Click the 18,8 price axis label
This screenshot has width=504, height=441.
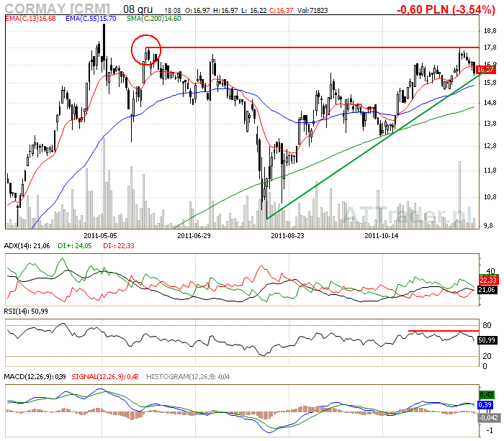[490, 31]
